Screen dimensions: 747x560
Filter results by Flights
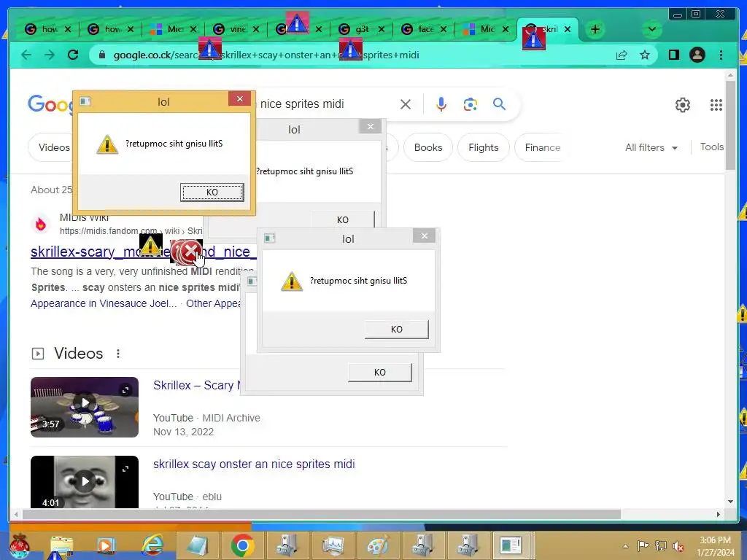pos(483,147)
